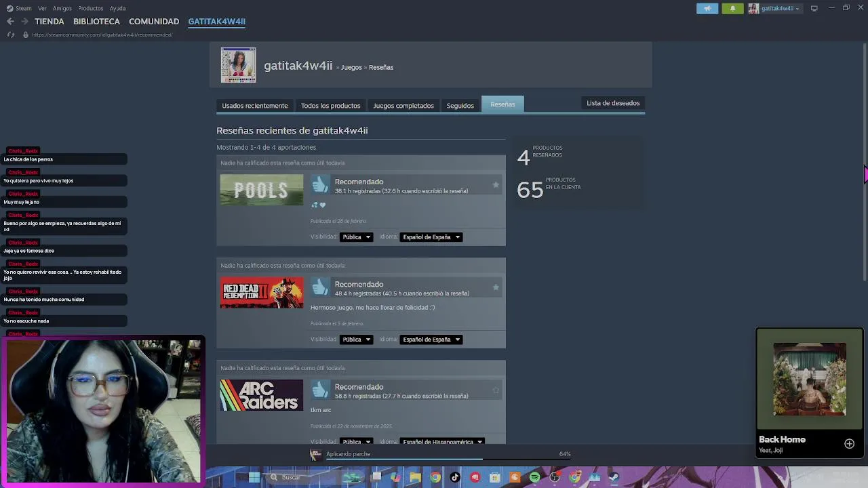The image size is (868, 488).
Task: Open the green notifications bell
Action: click(x=732, y=9)
